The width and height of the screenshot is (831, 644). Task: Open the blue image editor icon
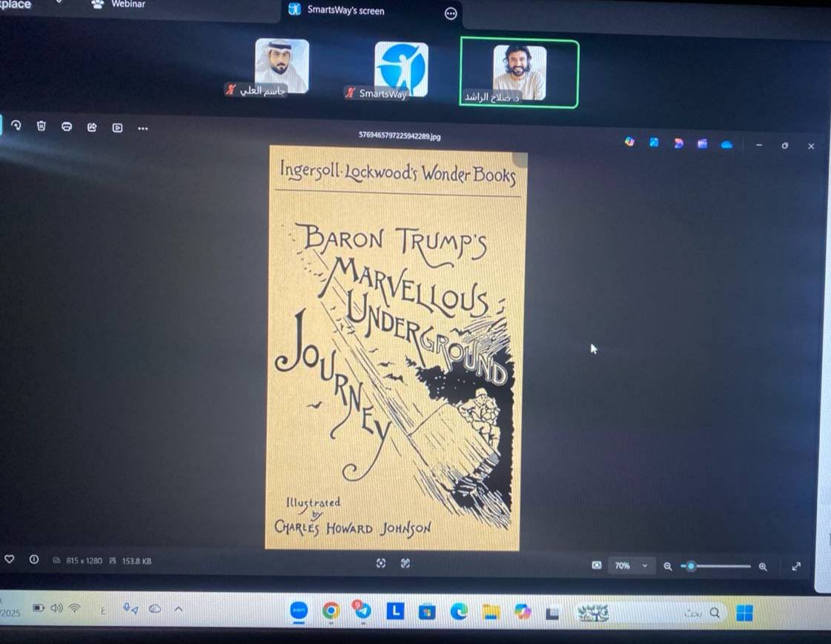[x=654, y=142]
